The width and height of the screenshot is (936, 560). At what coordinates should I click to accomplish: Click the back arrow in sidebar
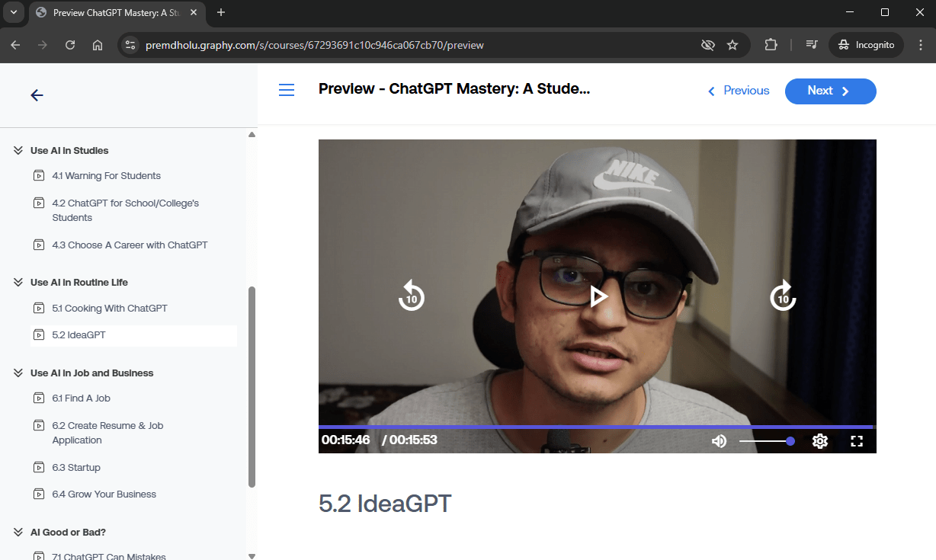(x=37, y=95)
